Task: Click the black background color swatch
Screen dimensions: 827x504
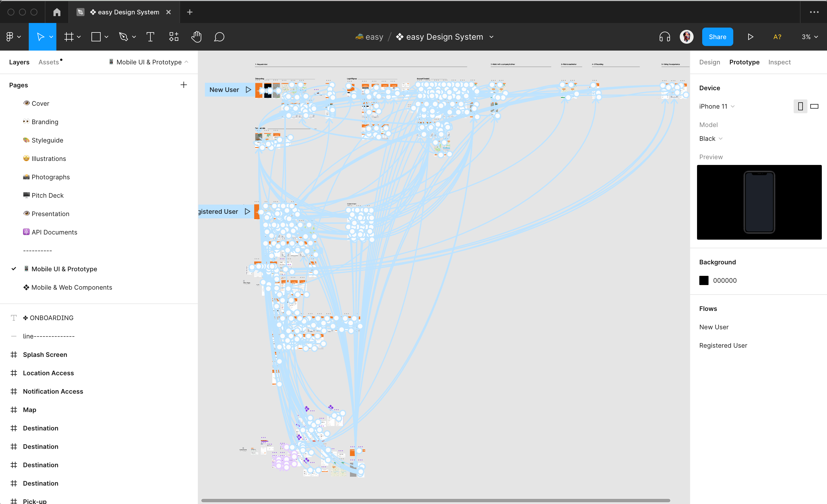Action: (x=704, y=280)
